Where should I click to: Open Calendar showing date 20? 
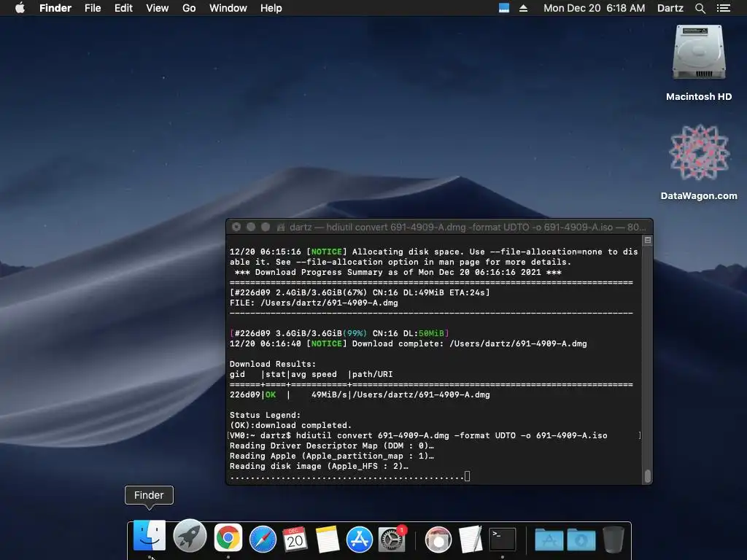tap(295, 539)
